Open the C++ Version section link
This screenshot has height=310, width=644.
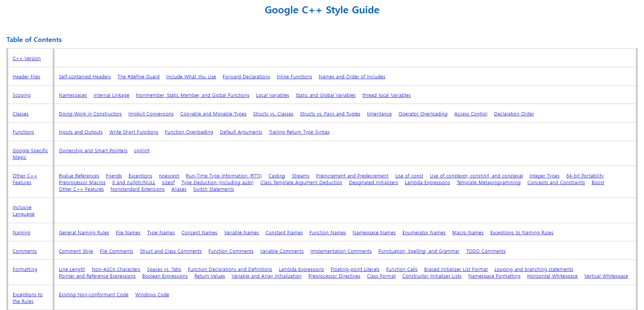27,59
